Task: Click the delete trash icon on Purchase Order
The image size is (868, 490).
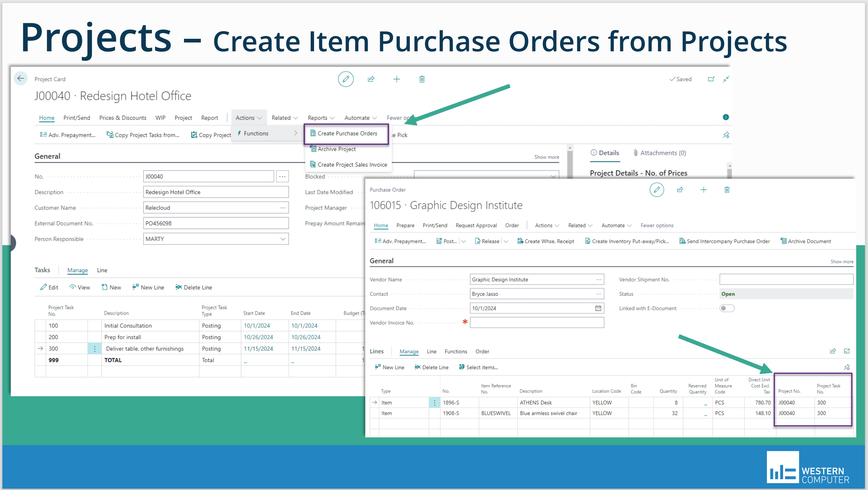Action: click(727, 190)
